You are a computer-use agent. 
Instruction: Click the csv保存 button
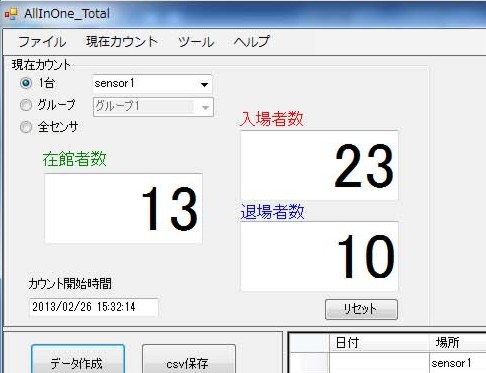coord(189,359)
